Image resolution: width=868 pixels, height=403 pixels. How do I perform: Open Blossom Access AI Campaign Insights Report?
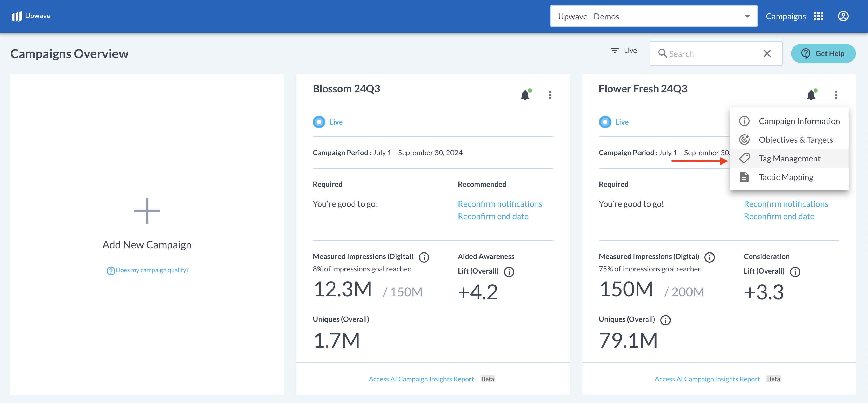pos(421,379)
